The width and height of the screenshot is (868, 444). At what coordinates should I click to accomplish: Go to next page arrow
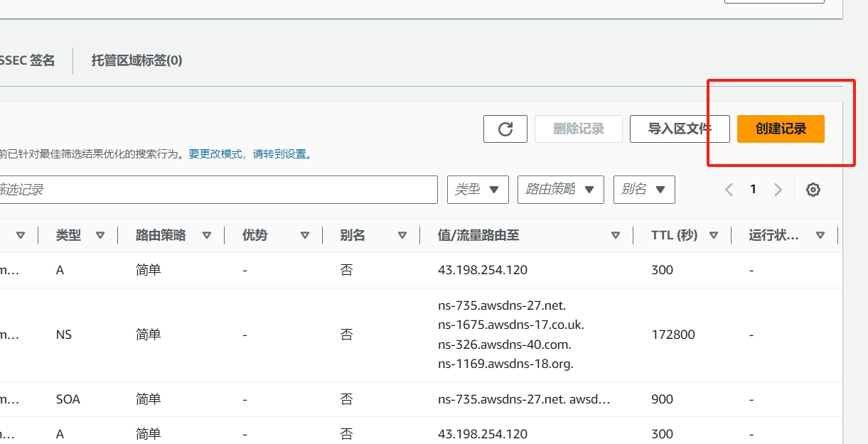[778, 190]
